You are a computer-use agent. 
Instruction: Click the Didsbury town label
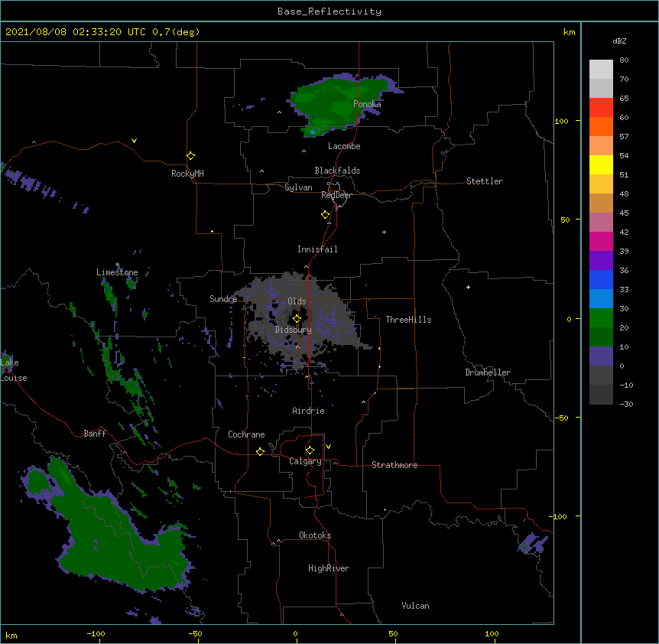point(294,330)
